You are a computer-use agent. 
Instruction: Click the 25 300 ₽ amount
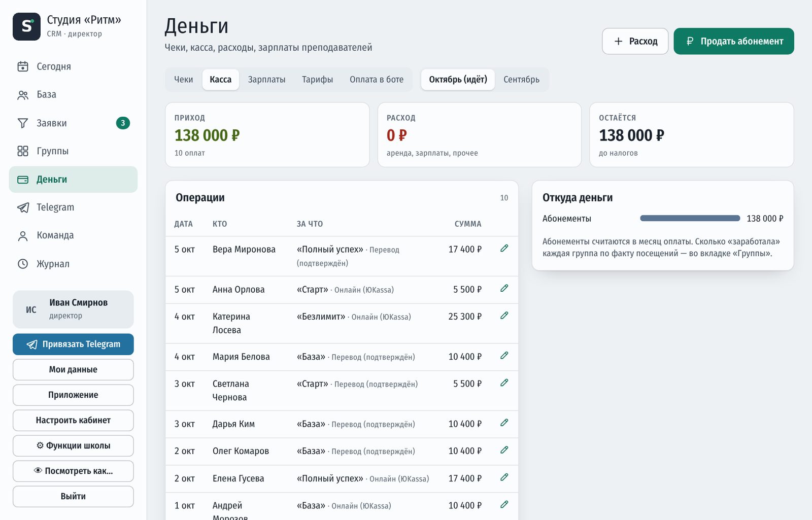[465, 317]
